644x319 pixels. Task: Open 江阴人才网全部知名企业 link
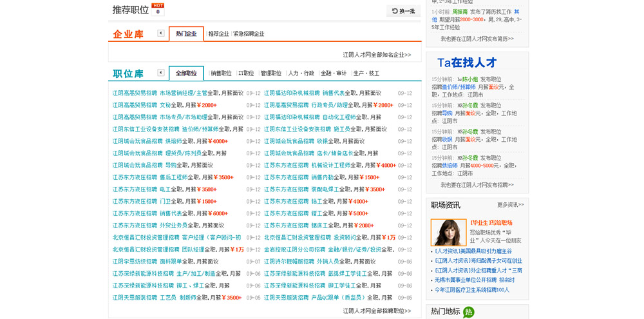coord(377,55)
